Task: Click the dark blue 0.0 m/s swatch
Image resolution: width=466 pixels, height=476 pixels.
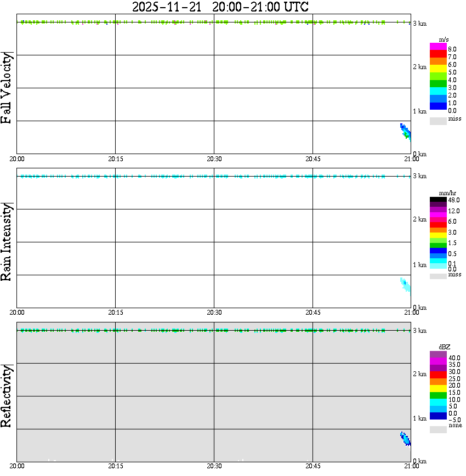Action: [x=438, y=106]
